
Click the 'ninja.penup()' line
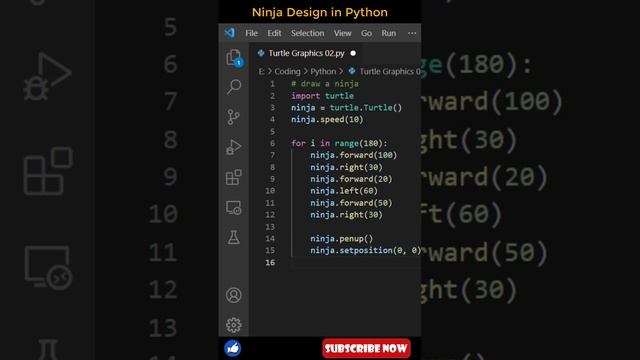point(341,239)
